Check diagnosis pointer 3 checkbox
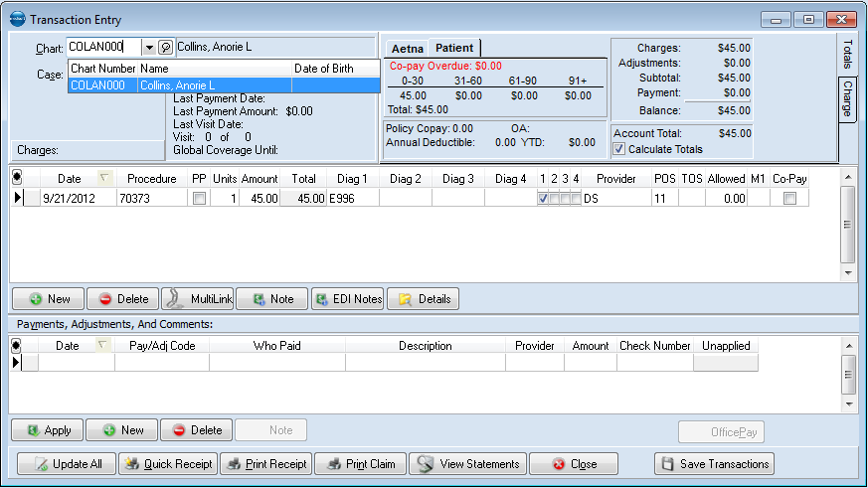868x488 pixels. coord(565,198)
